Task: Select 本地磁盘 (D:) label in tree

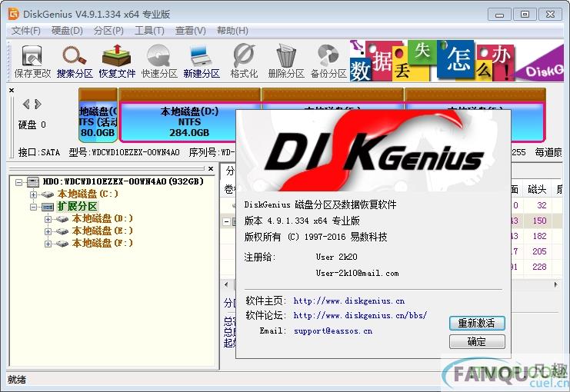Action: [102, 219]
